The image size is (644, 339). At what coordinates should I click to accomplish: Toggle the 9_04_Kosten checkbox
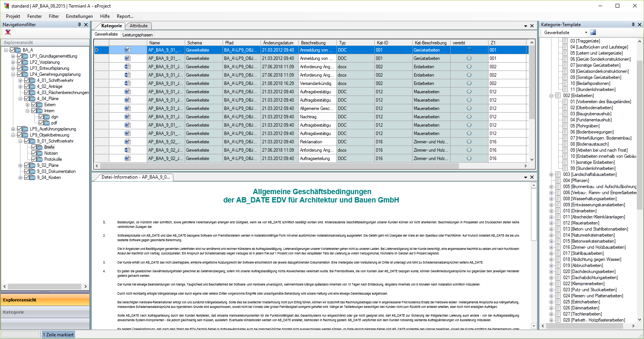27,177
